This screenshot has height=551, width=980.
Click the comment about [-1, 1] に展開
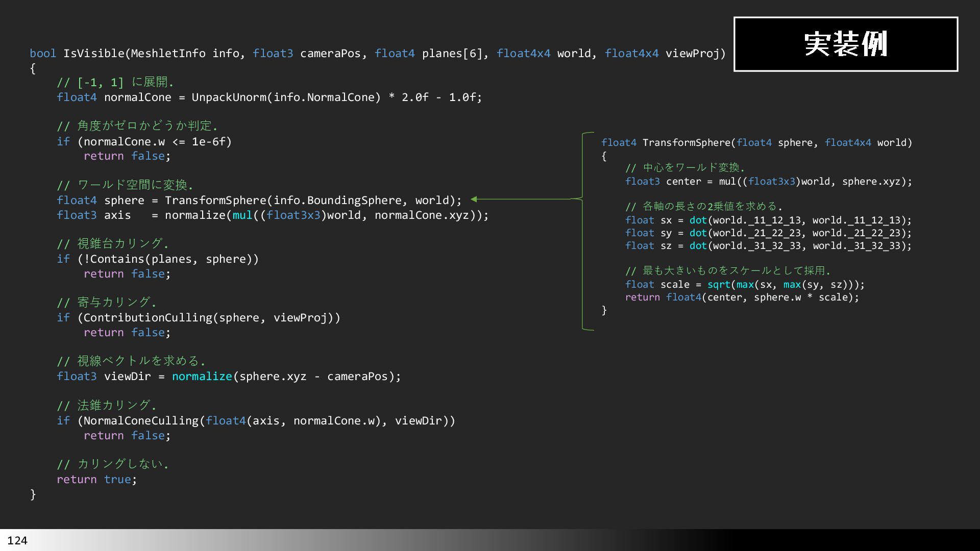(x=115, y=82)
